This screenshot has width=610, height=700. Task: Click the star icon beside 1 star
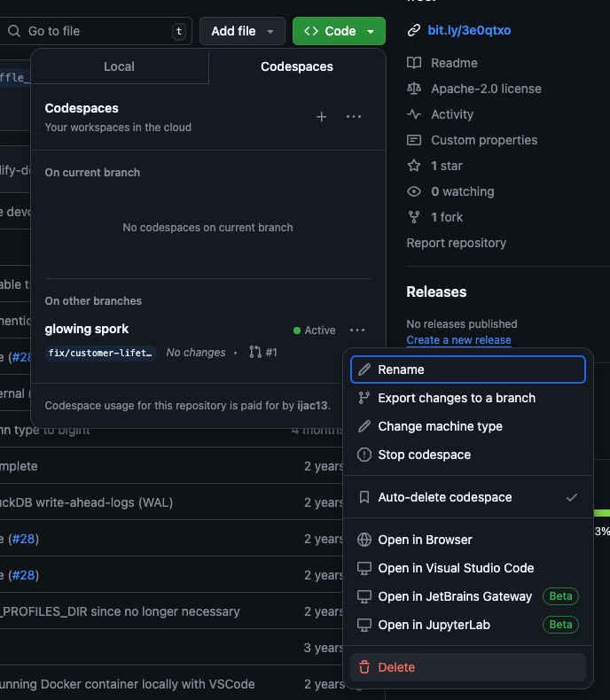(414, 166)
